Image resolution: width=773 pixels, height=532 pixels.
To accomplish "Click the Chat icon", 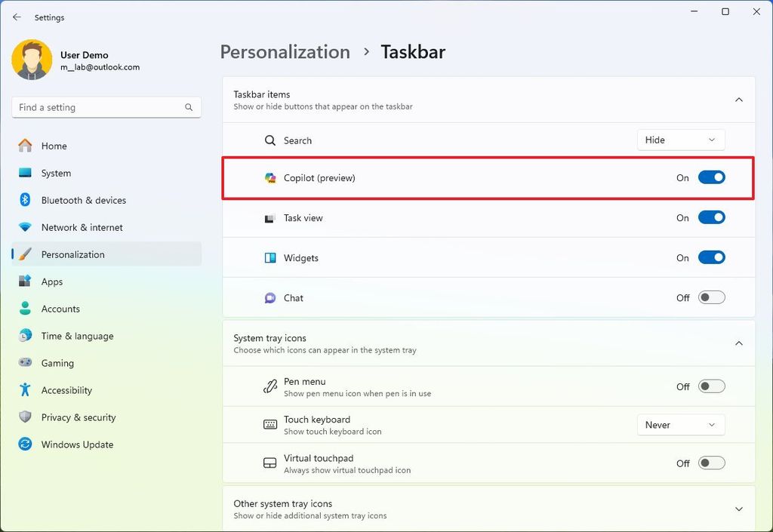I will [x=269, y=297].
